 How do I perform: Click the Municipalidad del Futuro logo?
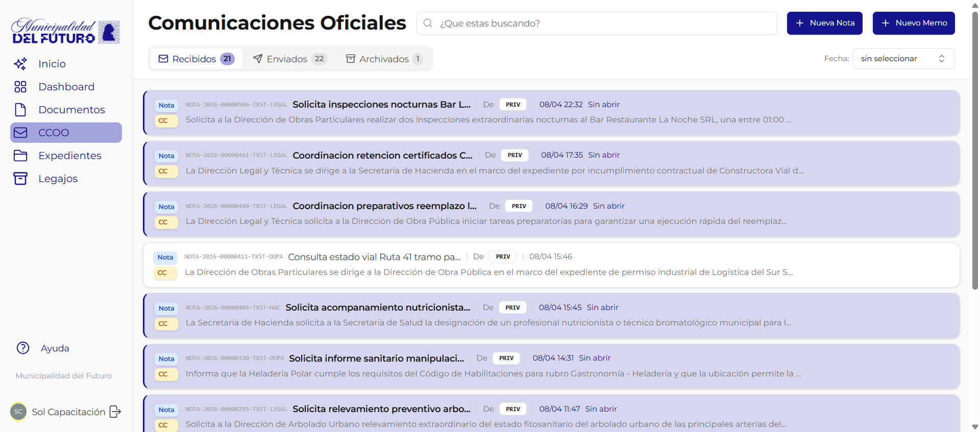65,32
